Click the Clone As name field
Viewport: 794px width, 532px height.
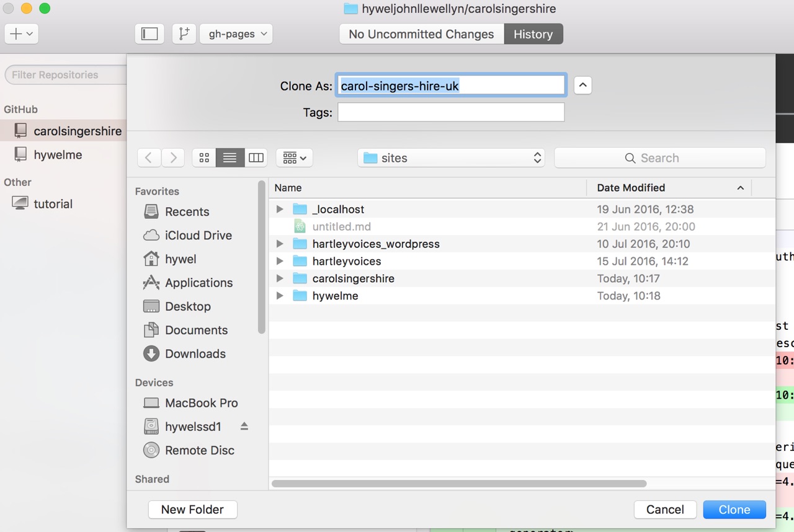451,86
